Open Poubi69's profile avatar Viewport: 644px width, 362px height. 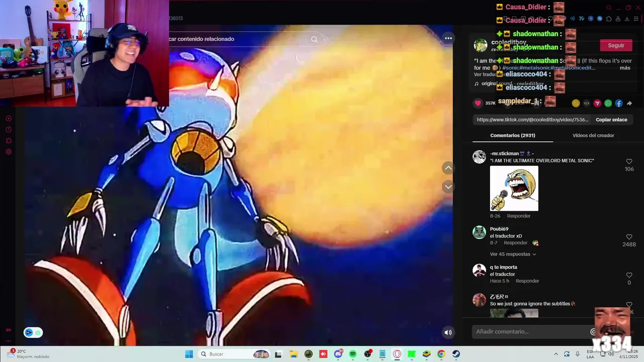click(x=479, y=232)
